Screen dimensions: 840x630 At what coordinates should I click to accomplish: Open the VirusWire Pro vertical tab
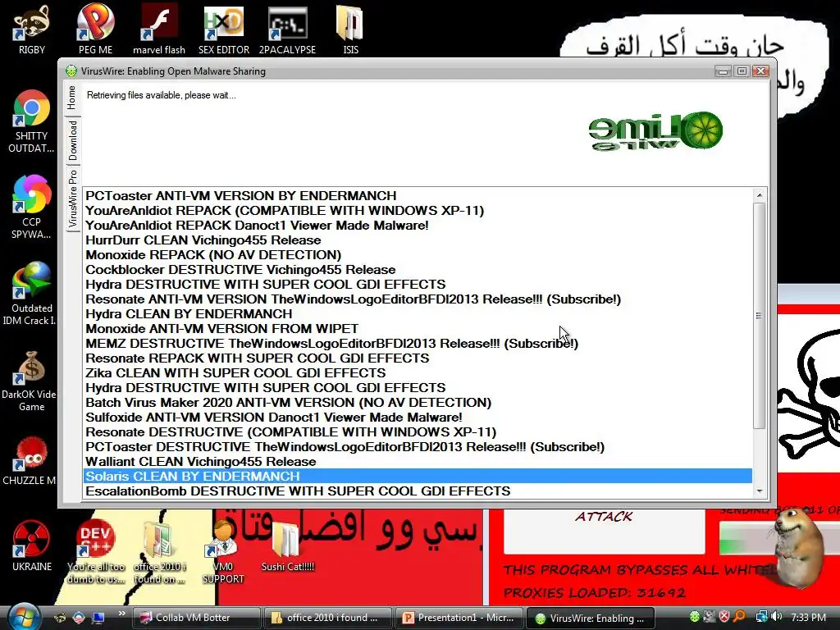coord(73,199)
